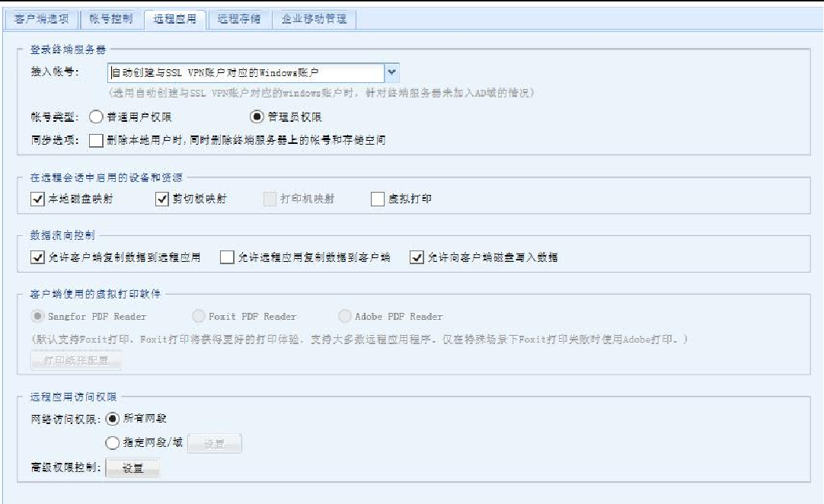This screenshot has height=504, width=824.
Task: Expand the 接入帐号 dropdown arrow
Action: click(391, 73)
